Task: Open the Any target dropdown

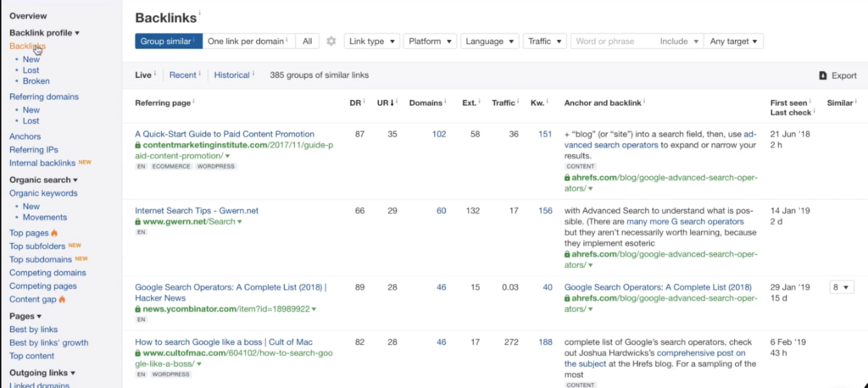Action: coord(733,42)
